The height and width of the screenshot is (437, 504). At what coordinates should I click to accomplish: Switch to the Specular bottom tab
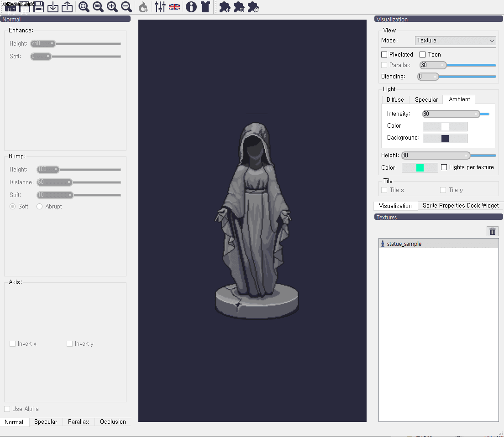point(46,421)
